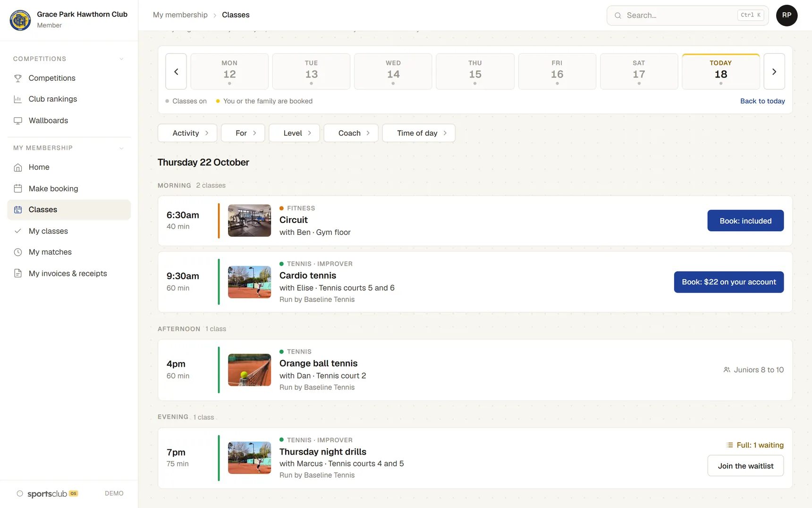Open Make booking calendar icon
The width and height of the screenshot is (812, 508).
tap(18, 189)
